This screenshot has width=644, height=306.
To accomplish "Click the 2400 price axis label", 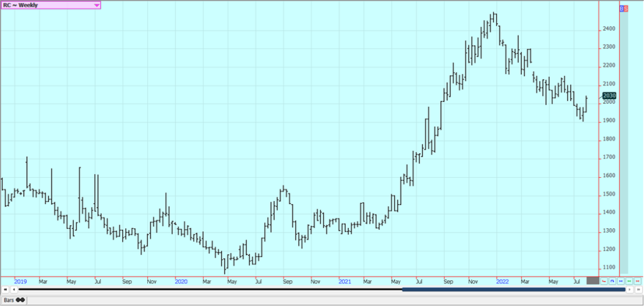I will (x=609, y=29).
